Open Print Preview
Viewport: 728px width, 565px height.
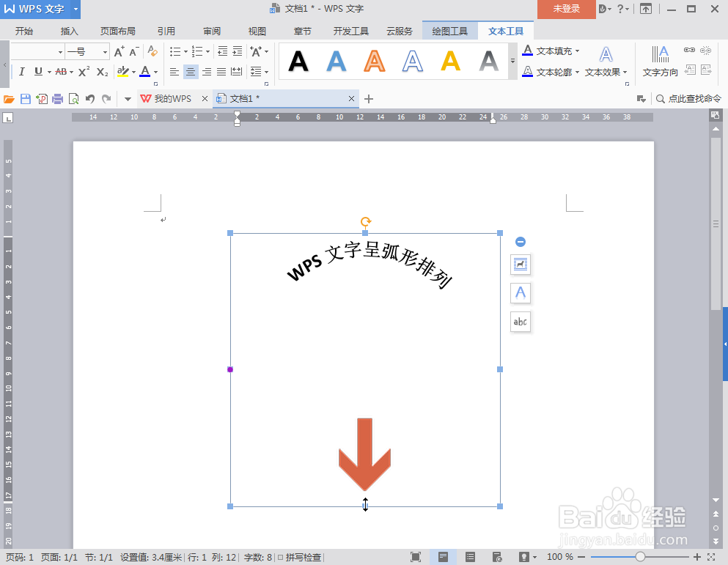point(73,99)
